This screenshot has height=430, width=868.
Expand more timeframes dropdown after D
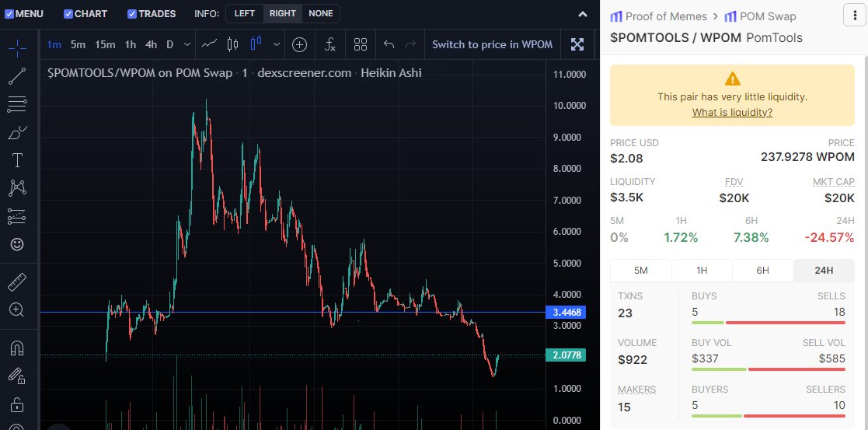187,44
